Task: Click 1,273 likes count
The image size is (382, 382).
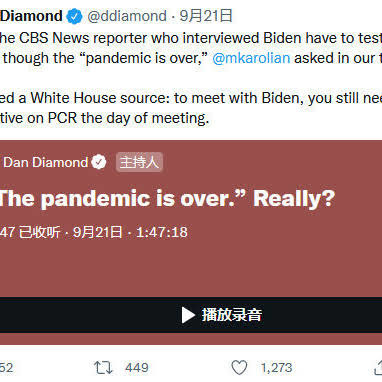Action: [x=276, y=368]
